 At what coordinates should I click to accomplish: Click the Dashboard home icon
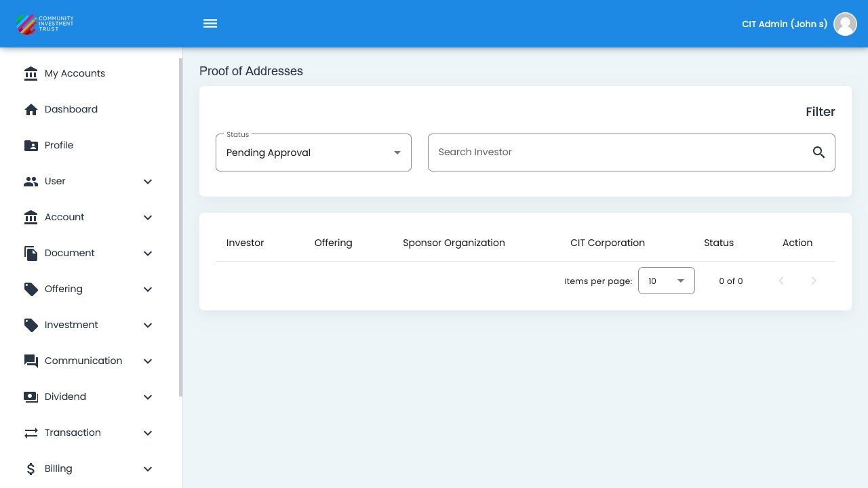(31, 110)
